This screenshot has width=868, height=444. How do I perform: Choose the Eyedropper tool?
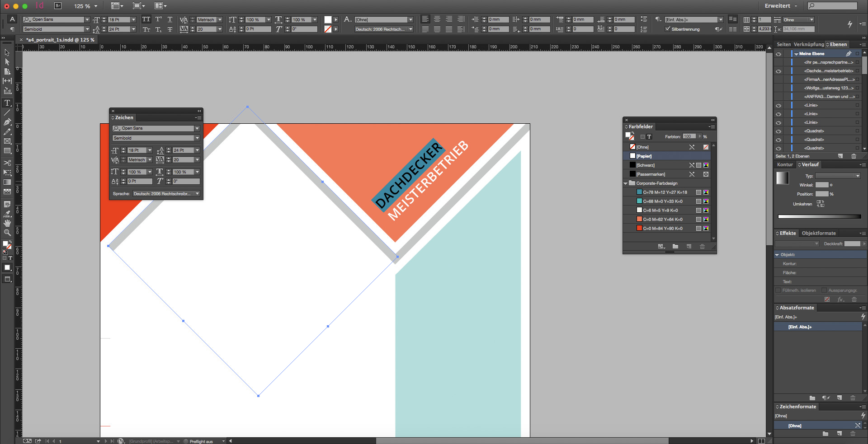tap(7, 214)
